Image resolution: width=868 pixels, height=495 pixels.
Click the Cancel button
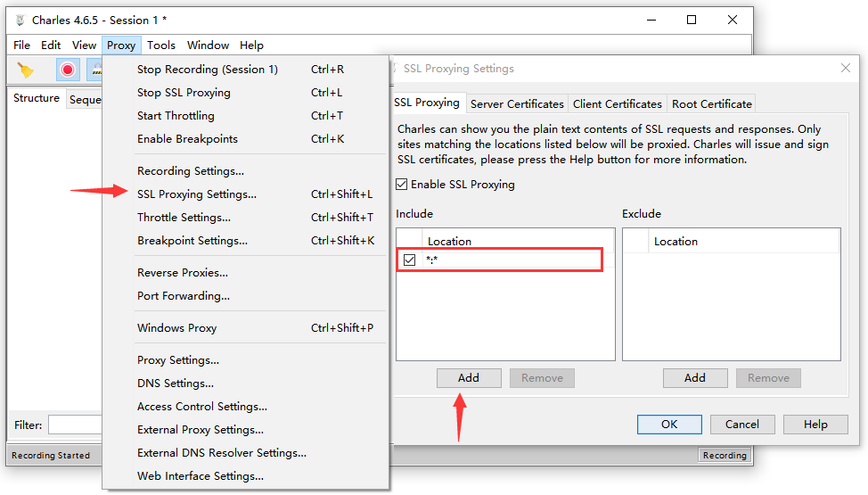pos(742,425)
